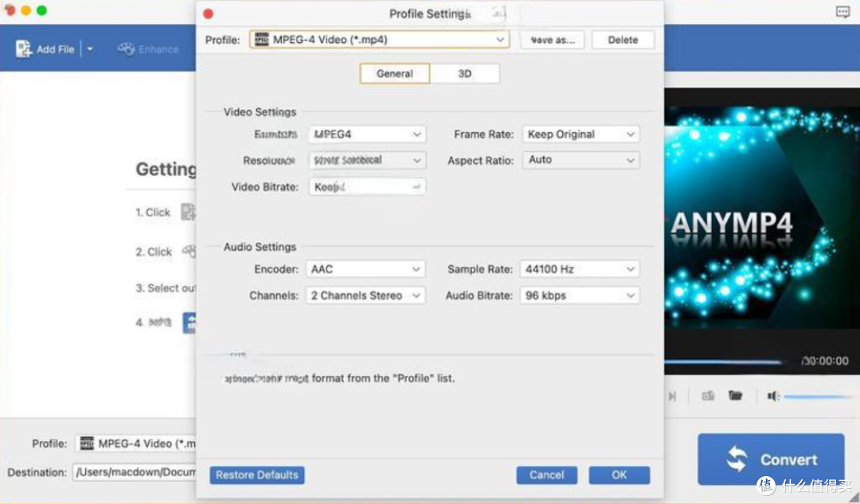Open the Video Bitrate dropdown
This screenshot has height=504, width=860.
click(x=367, y=186)
